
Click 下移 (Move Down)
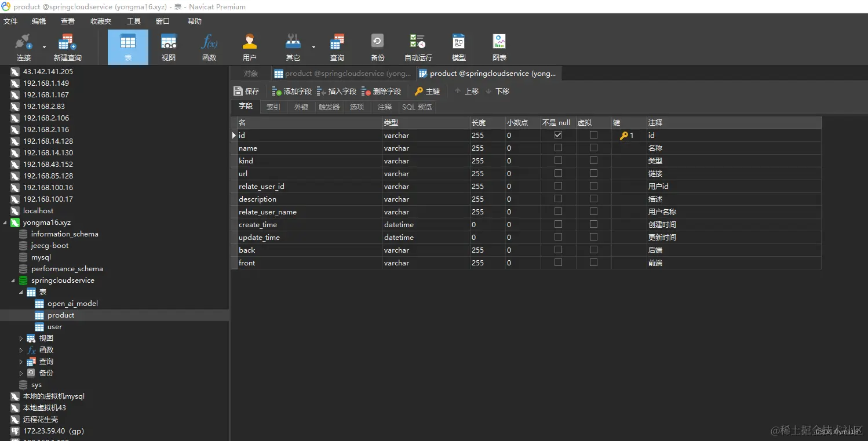pyautogui.click(x=497, y=91)
